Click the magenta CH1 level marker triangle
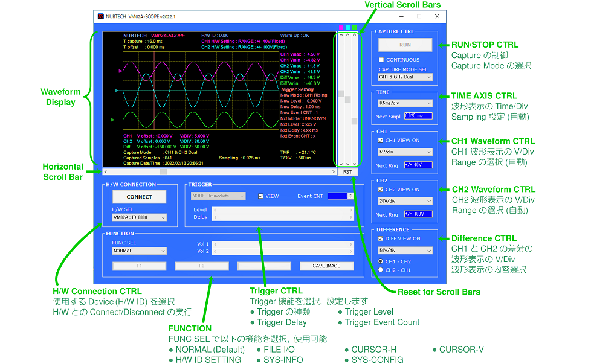591x364 pixels. pyautogui.click(x=120, y=71)
